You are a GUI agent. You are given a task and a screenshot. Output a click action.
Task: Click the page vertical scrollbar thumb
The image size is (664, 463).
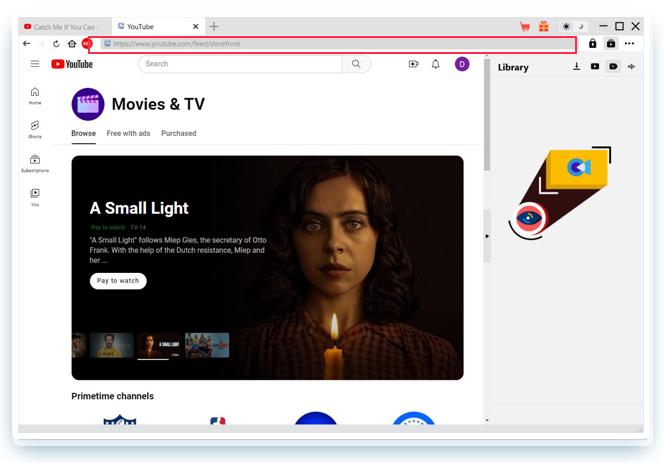point(487,114)
